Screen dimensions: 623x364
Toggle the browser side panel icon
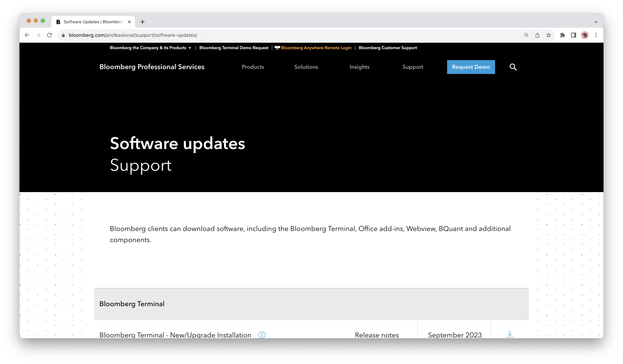(573, 35)
